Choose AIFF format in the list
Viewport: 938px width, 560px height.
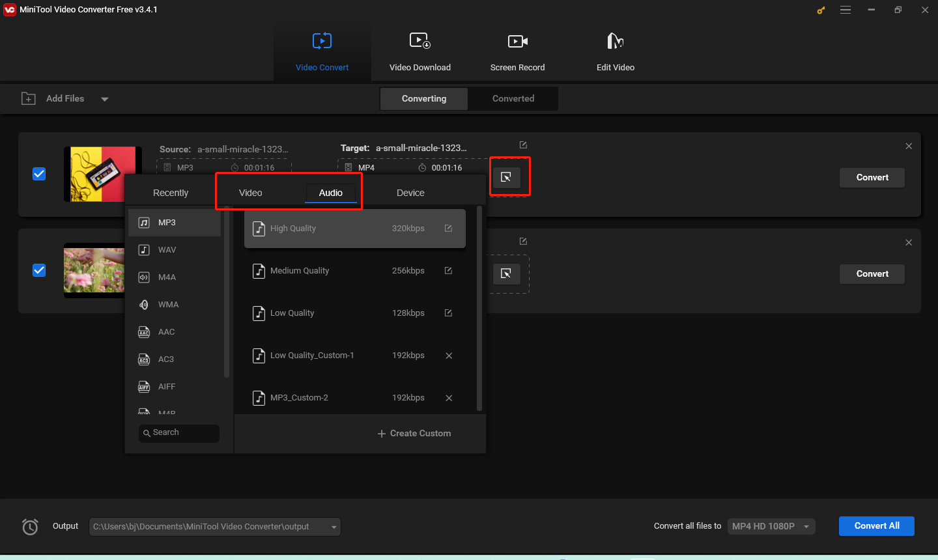175,387
